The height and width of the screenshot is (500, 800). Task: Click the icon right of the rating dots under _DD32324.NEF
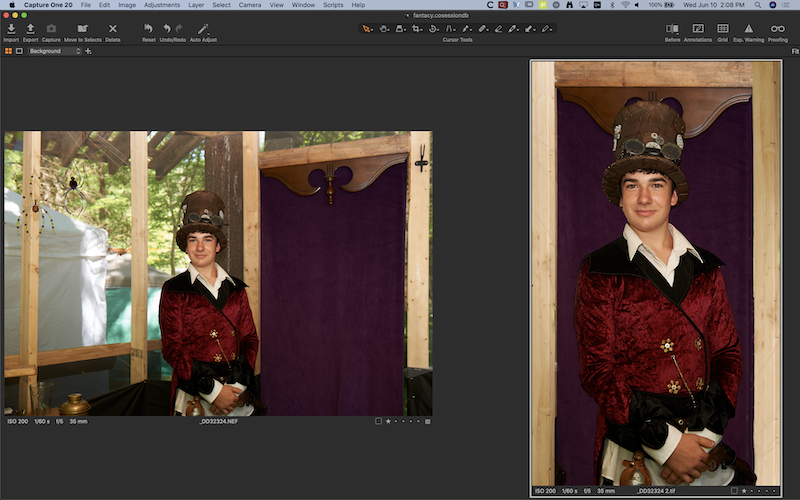tap(428, 421)
